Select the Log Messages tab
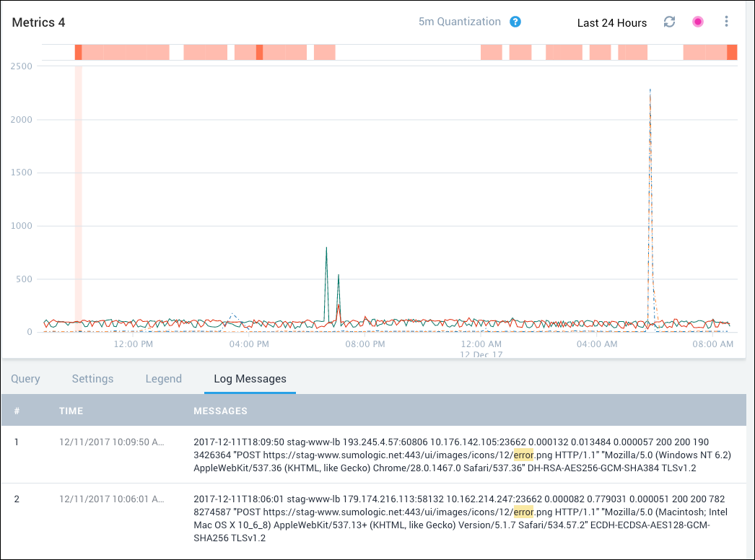The image size is (755, 560). pos(250,379)
